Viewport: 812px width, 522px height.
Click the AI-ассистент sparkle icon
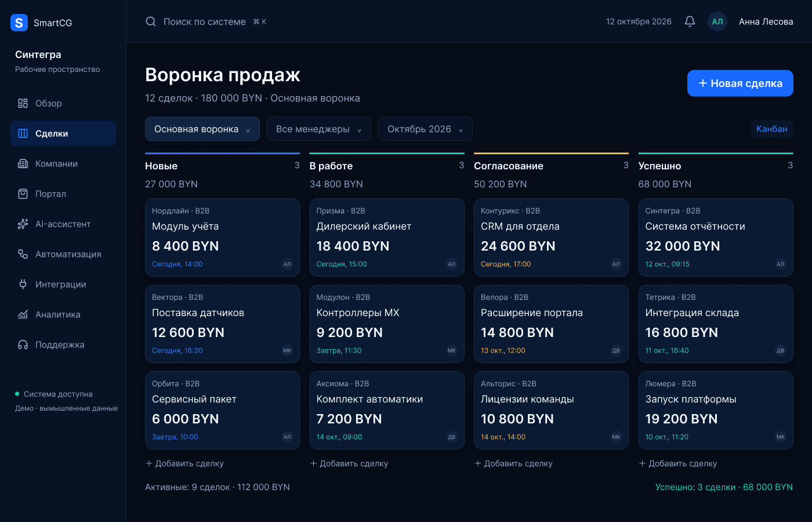pos(23,224)
